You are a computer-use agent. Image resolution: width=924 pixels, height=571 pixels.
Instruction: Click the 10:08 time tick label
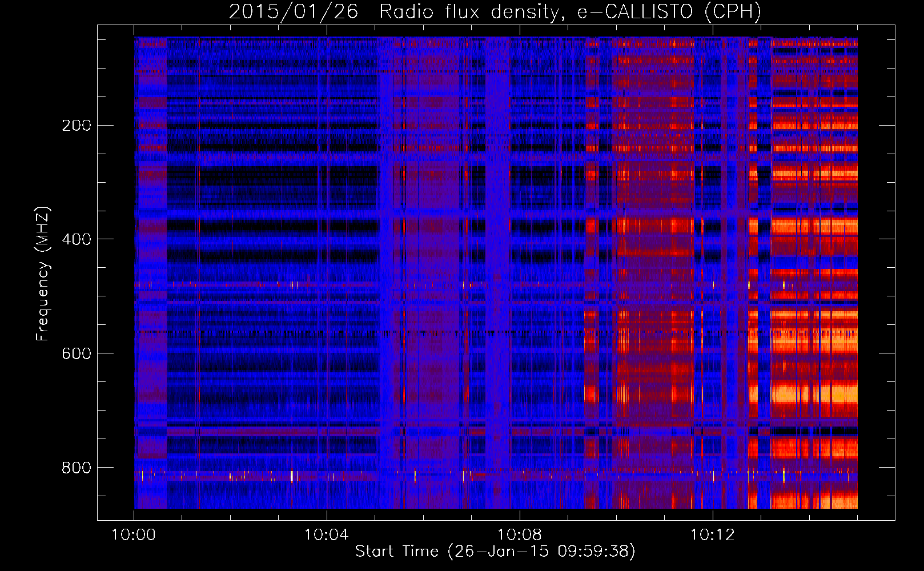520,535
